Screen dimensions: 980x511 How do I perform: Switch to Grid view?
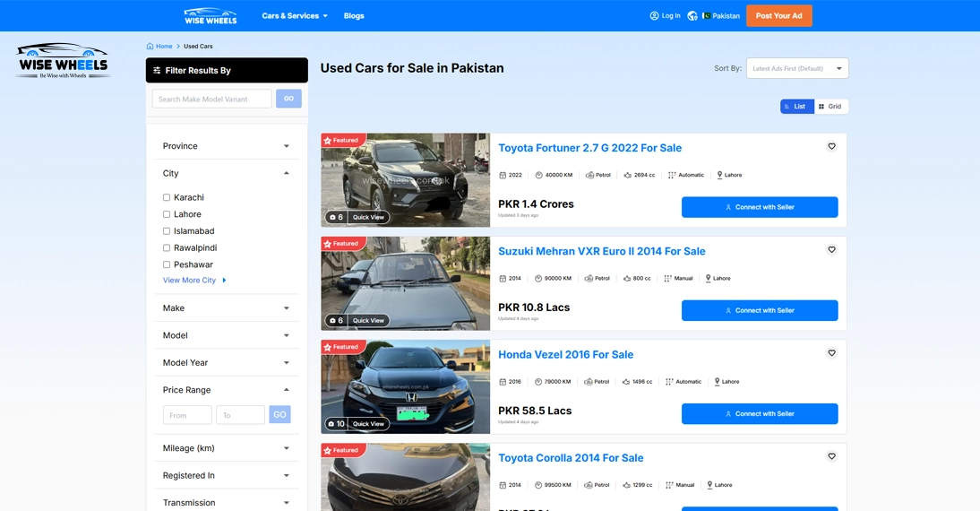pyautogui.click(x=831, y=107)
